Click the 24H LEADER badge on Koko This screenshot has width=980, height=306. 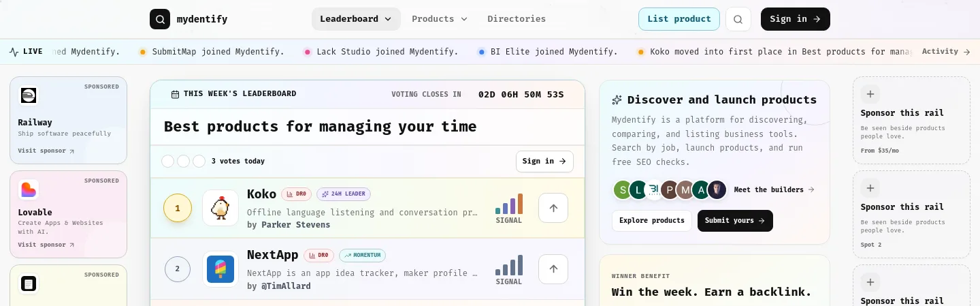point(344,194)
